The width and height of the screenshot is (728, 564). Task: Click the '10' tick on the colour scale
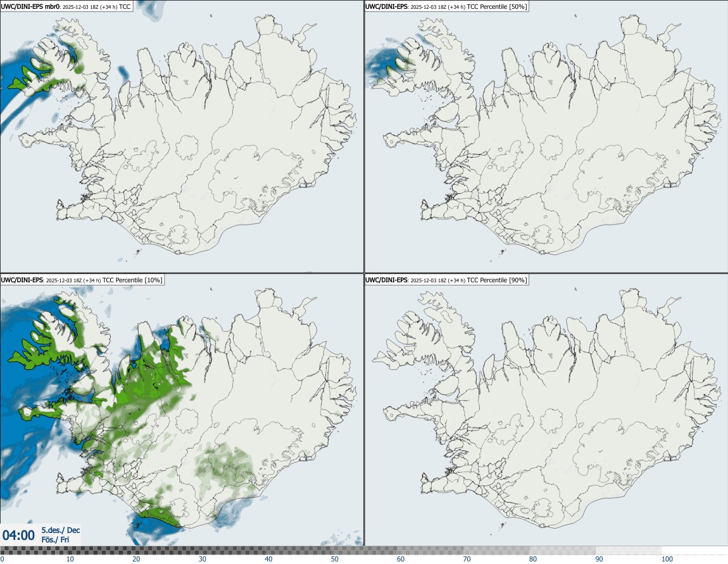click(70, 559)
